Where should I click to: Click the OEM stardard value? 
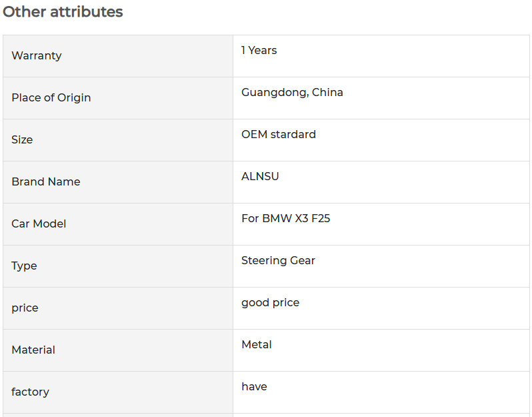pos(279,135)
